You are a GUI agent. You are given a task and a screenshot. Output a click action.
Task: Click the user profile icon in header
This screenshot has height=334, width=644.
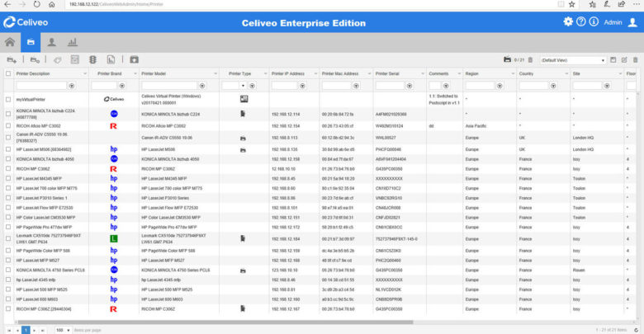click(x=632, y=22)
